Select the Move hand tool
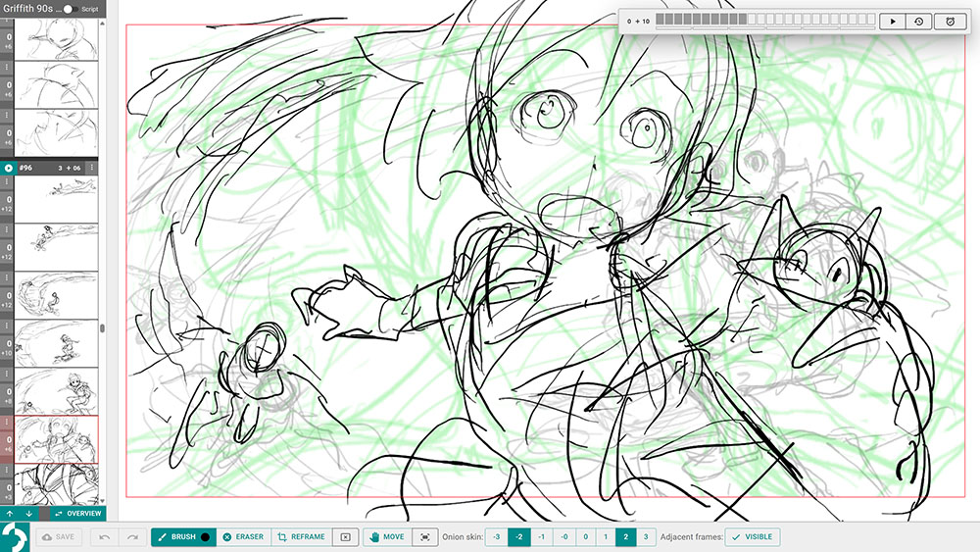Image resolution: width=980 pixels, height=552 pixels. point(385,537)
